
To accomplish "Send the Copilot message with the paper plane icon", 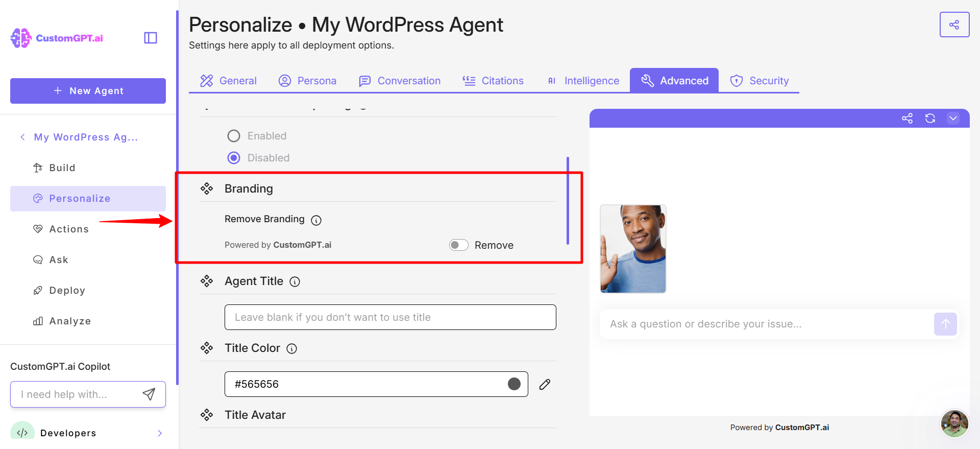I will [149, 394].
